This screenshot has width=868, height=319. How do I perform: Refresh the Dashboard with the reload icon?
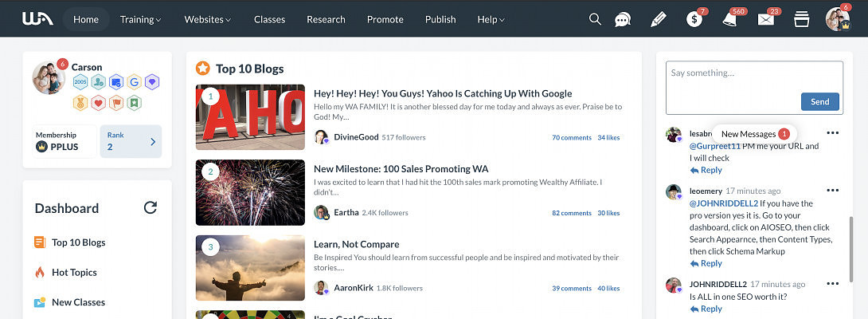[151, 207]
